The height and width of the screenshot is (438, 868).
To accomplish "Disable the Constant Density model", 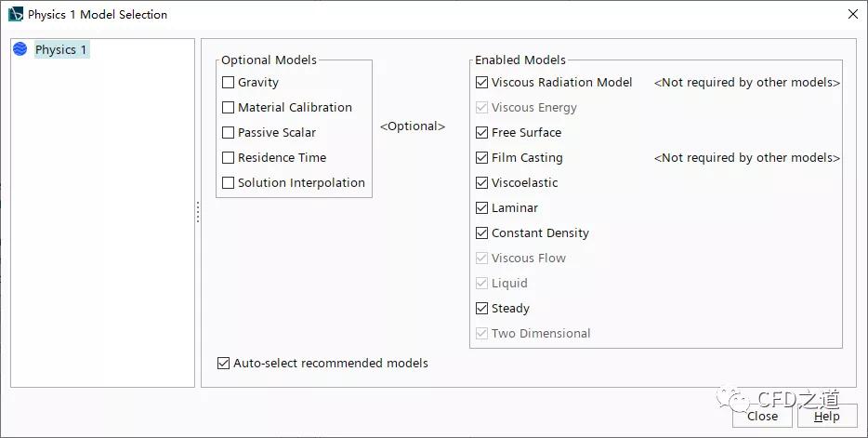I will coord(482,233).
